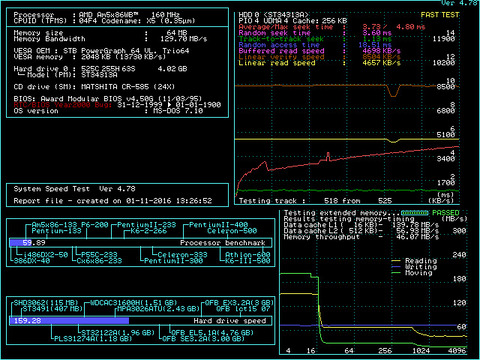Click the Data cache L2 (512 KB) row
Viewport: 480px width, 360px height.
click(x=361, y=231)
